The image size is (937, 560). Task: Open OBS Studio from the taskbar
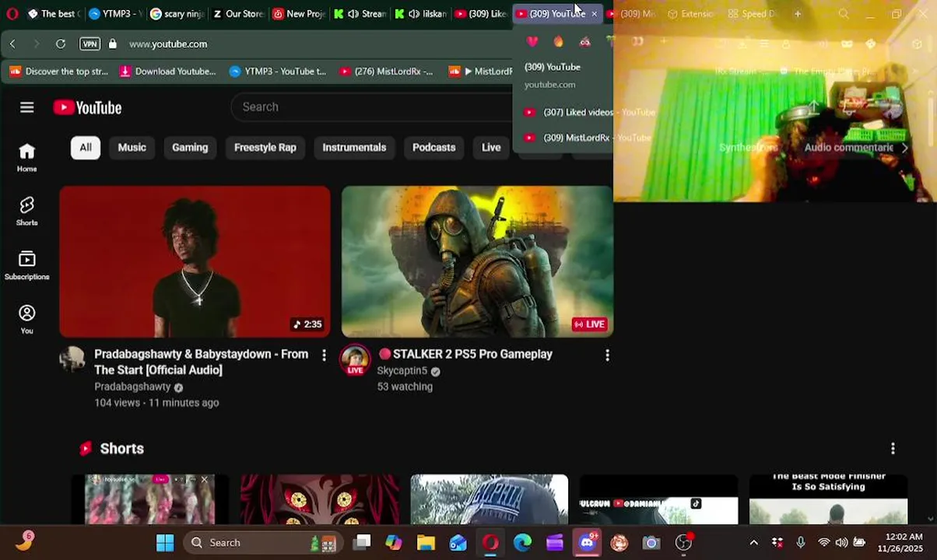click(x=683, y=543)
